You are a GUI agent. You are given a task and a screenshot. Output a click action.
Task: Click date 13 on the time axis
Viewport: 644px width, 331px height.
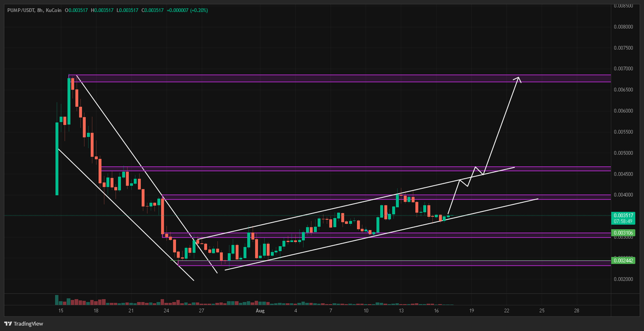click(x=401, y=311)
